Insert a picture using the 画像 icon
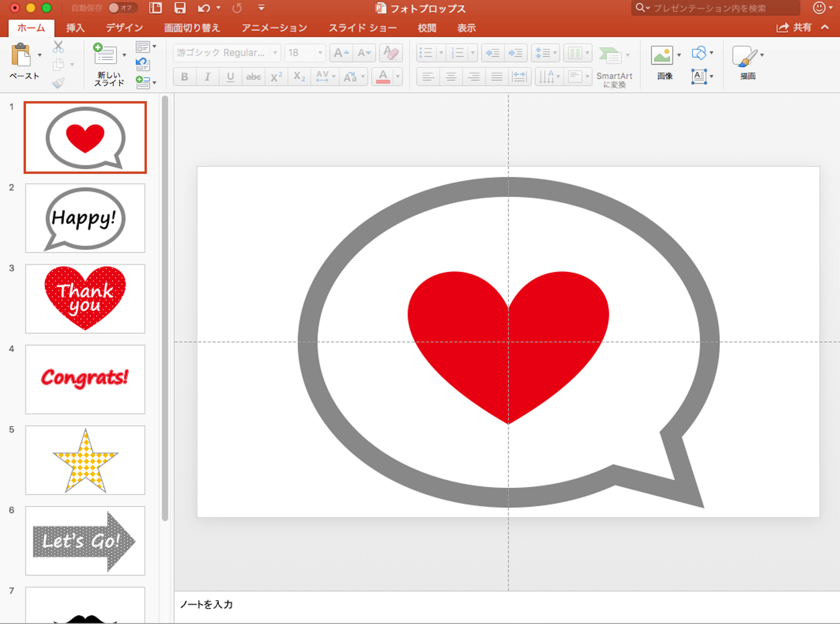This screenshot has height=624, width=840. pyautogui.click(x=662, y=55)
